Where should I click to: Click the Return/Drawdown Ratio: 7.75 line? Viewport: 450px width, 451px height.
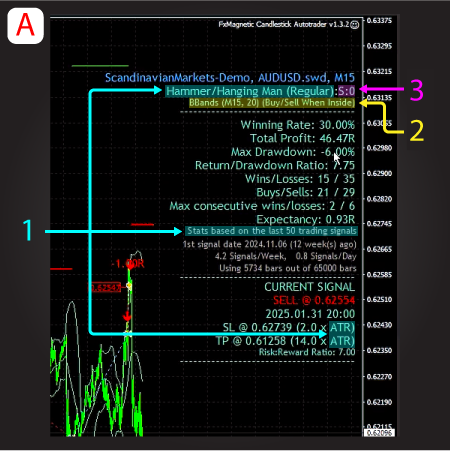click(x=275, y=165)
